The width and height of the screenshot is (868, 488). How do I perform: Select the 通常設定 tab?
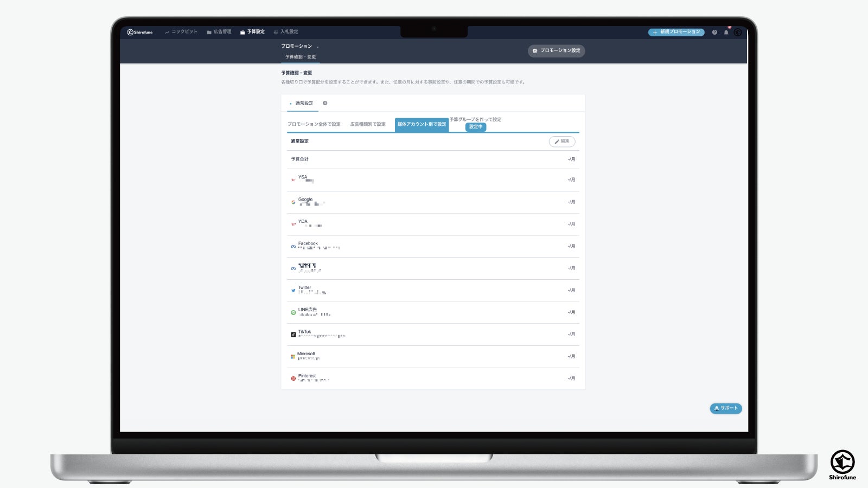click(x=302, y=104)
